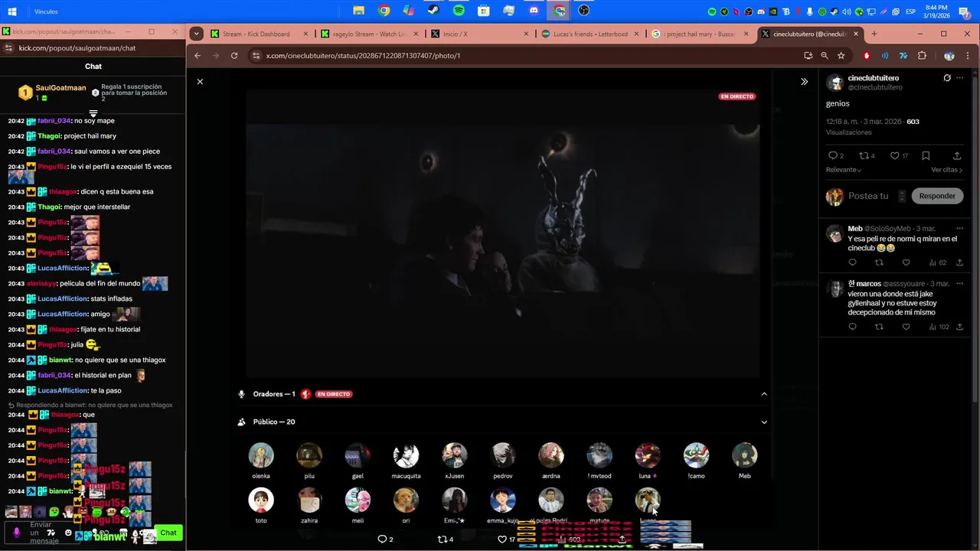This screenshot has height=551, width=980.
Task: Click the Postea tu reply field
Action: [868, 196]
